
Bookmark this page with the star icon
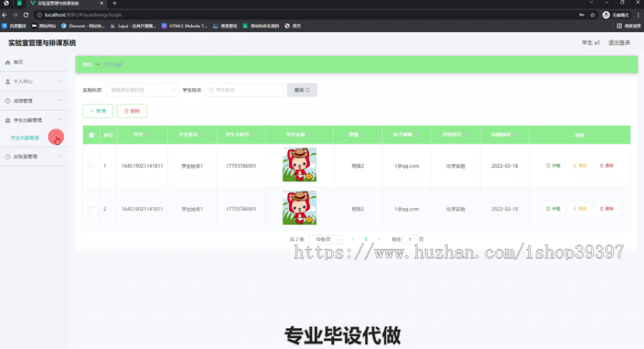592,15
